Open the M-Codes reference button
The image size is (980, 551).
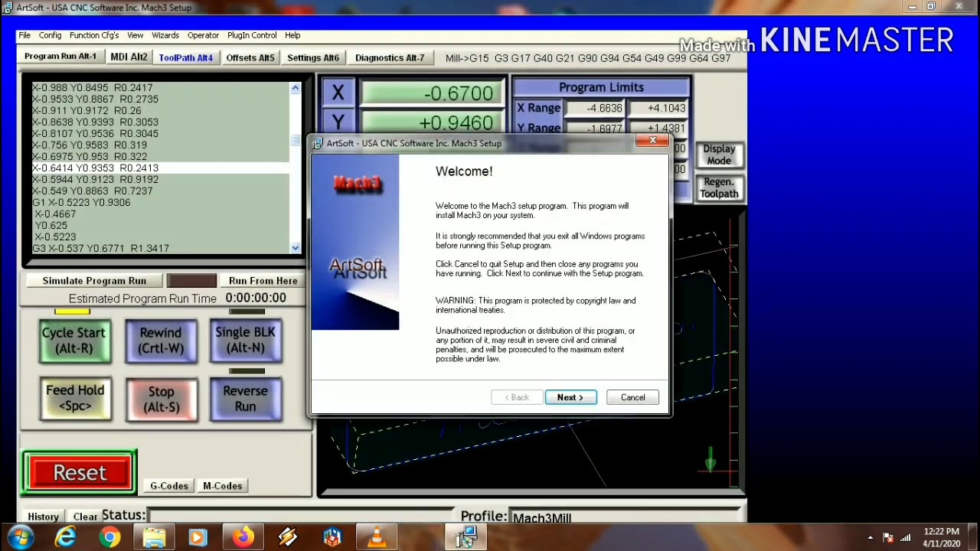[222, 486]
